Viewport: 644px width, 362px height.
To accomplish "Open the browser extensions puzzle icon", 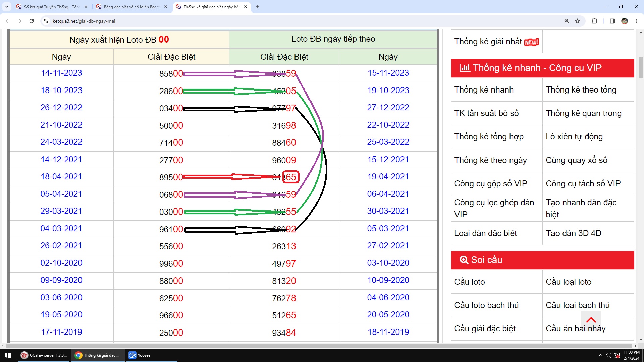I will 594,21.
